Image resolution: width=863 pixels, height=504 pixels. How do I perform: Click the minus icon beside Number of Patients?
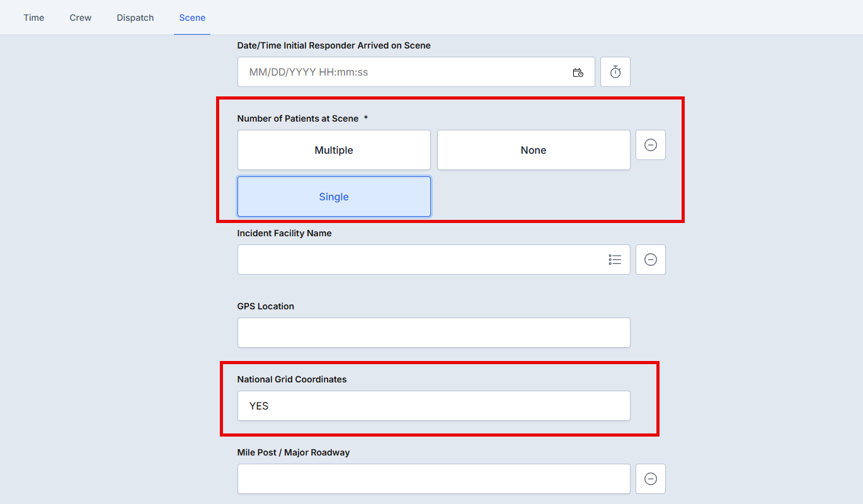tap(650, 145)
